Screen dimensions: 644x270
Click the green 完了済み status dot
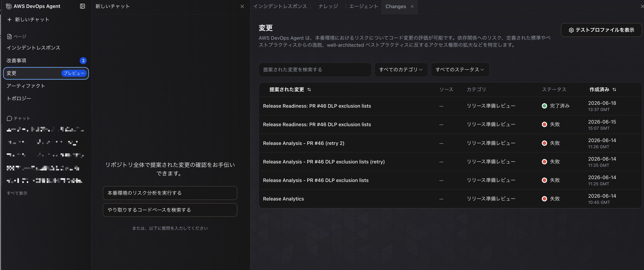pyautogui.click(x=544, y=106)
